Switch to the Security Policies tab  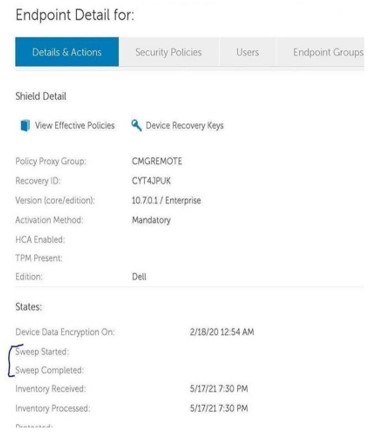click(x=169, y=52)
